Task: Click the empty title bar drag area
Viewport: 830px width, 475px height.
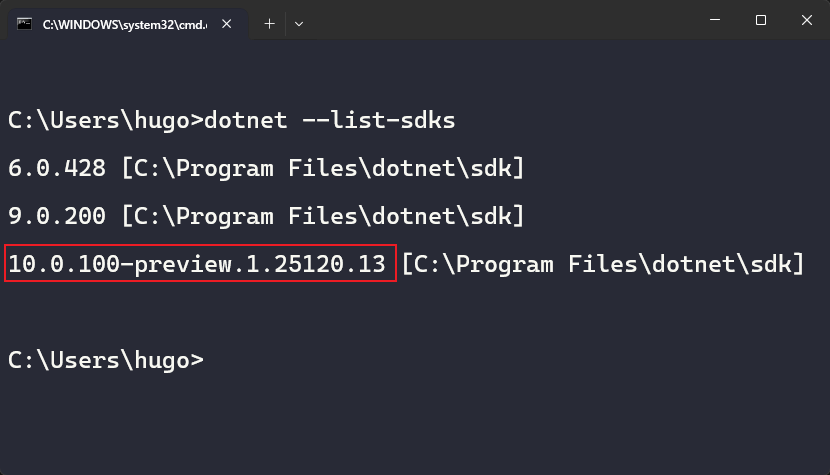Action: point(500,22)
